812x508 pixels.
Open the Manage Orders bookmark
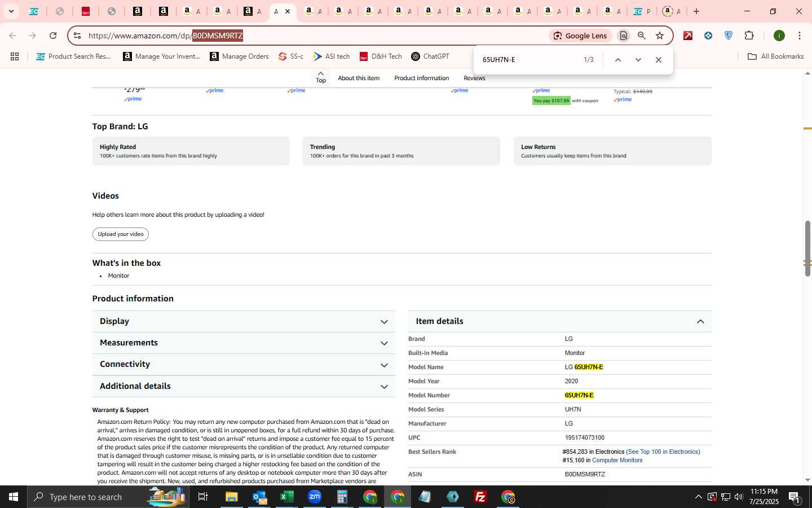(x=239, y=56)
